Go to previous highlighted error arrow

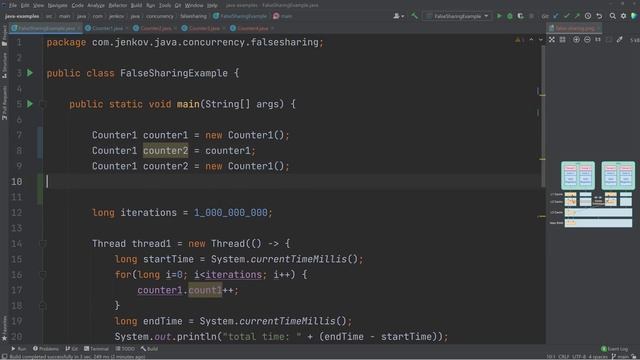point(531,40)
